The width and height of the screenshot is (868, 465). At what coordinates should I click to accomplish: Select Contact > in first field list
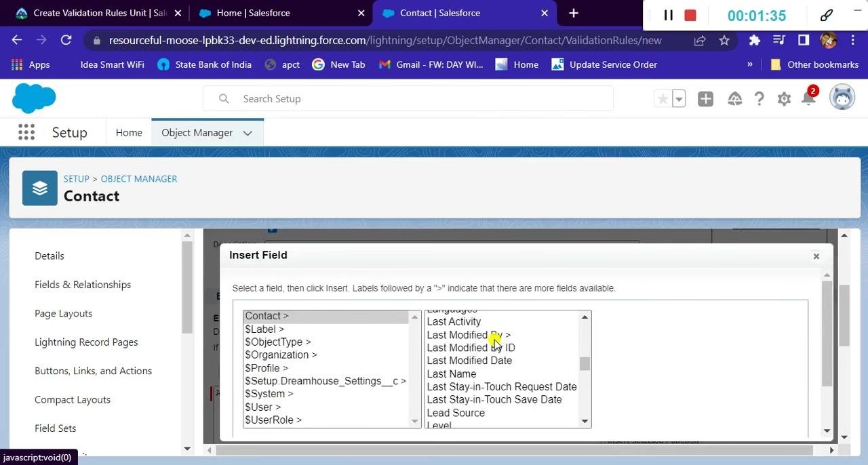tap(327, 316)
